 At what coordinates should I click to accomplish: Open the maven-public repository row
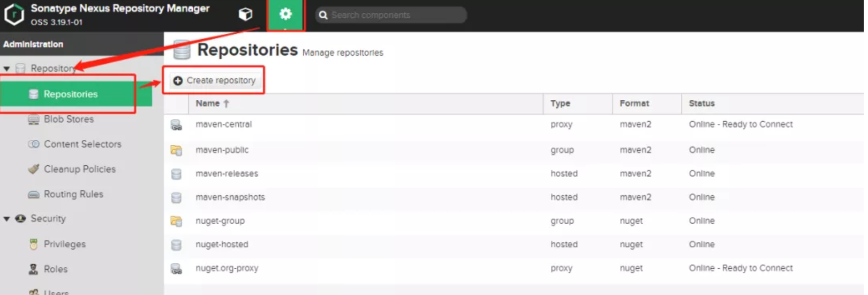[514, 150]
